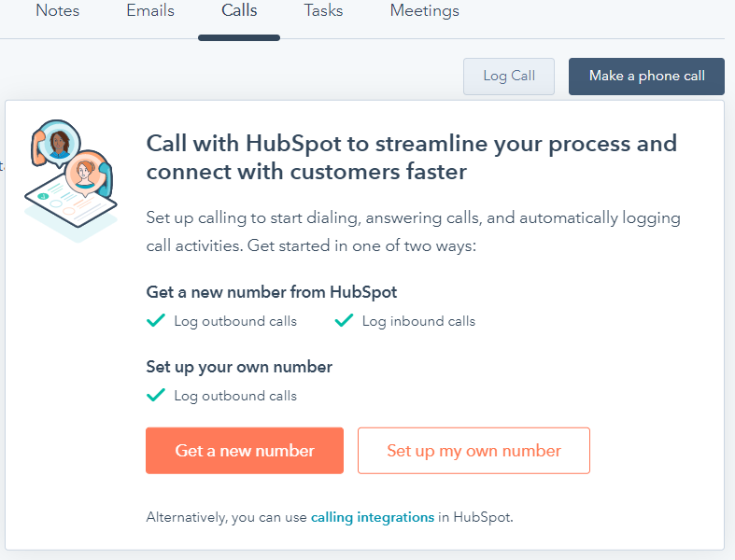This screenshot has height=560, width=735.
Task: Go to the Tasks tab
Action: tap(323, 11)
